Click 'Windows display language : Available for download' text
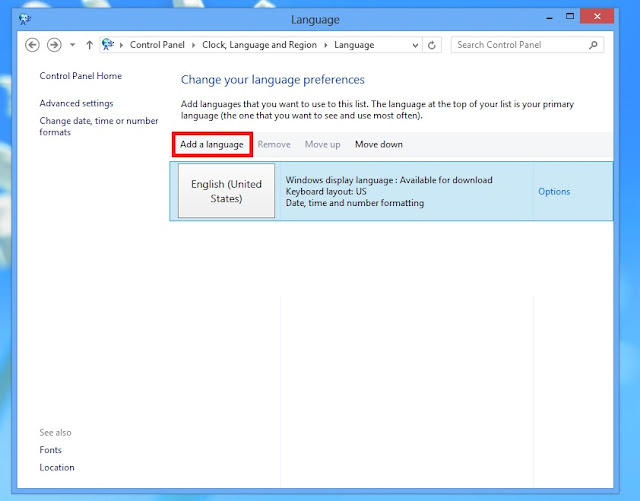 click(389, 180)
